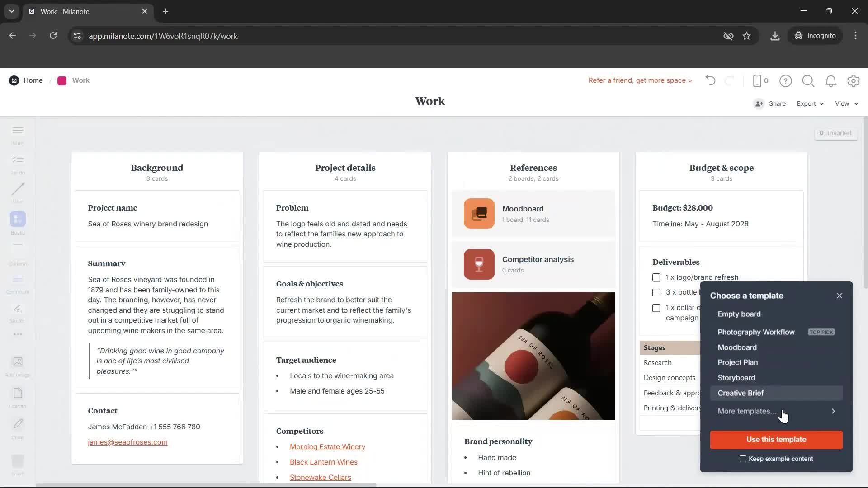Select the To-do tool in the sidebar
This screenshot has height=488, width=868.
pos(17,164)
